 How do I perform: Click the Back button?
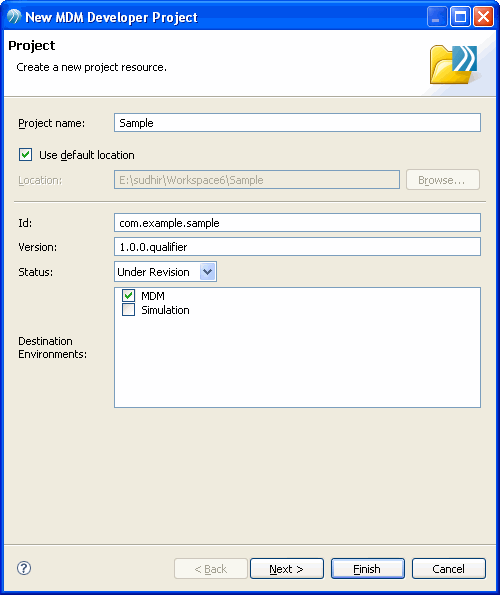(211, 568)
